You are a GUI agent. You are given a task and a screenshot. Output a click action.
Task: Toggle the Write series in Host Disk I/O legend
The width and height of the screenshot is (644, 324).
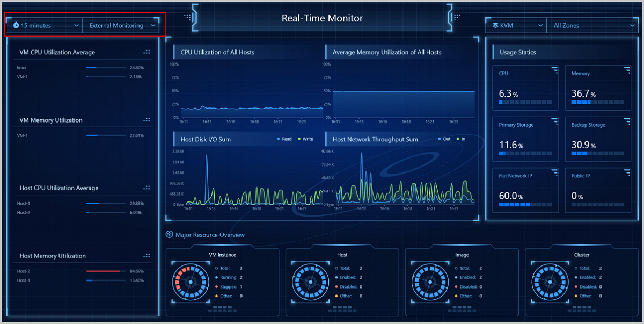pyautogui.click(x=305, y=139)
